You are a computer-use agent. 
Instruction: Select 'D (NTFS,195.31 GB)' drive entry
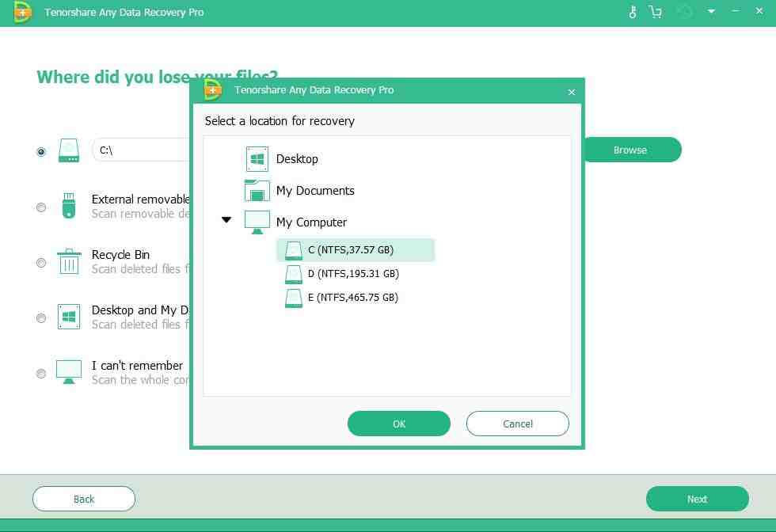353,274
